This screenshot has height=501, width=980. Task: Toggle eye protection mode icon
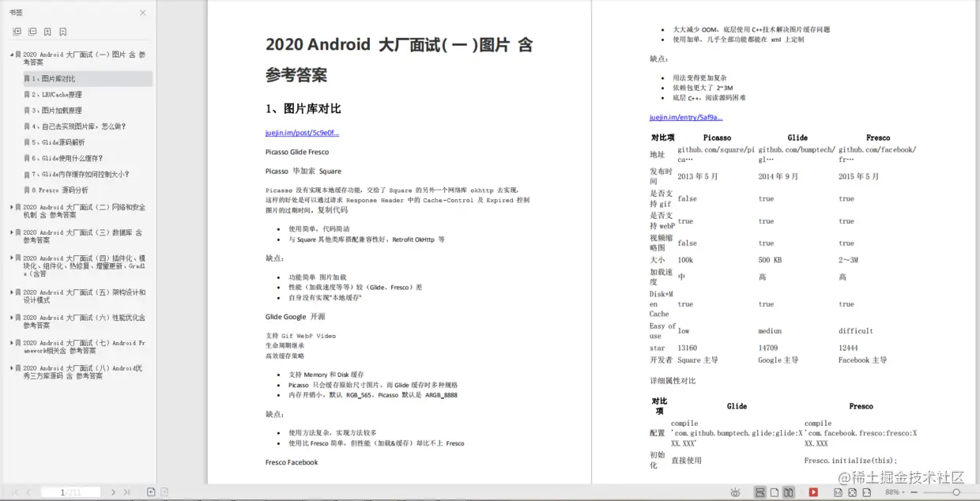[736, 492]
